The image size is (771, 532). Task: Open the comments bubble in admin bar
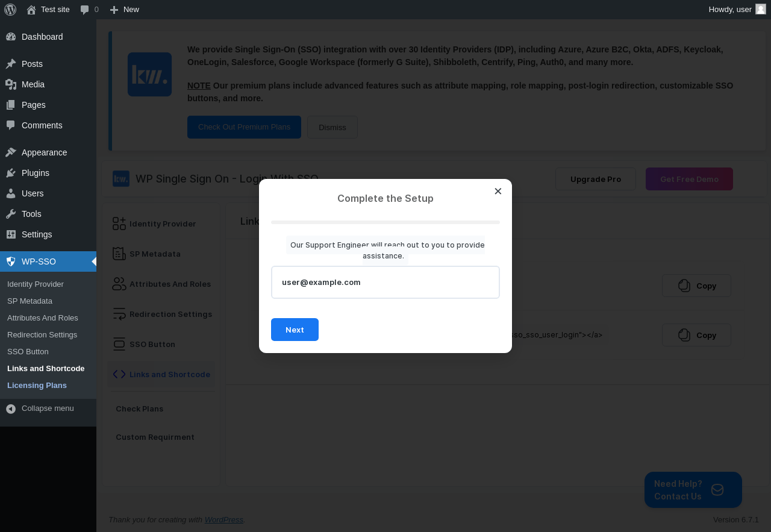point(85,10)
